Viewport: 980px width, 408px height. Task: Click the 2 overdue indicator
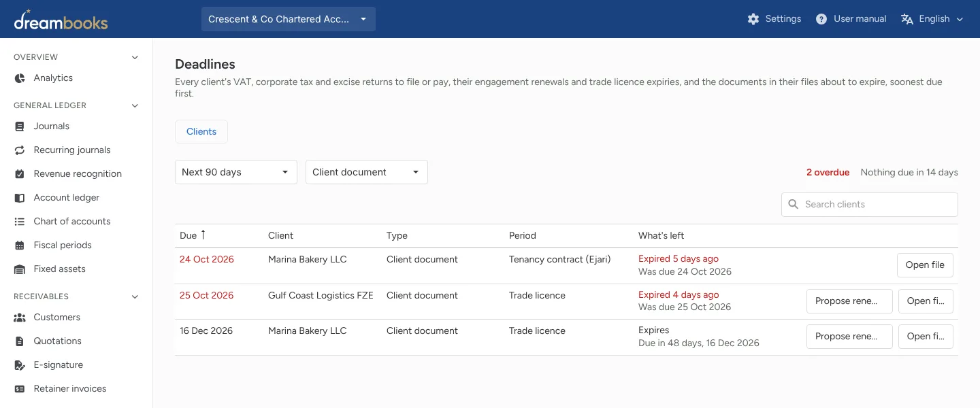click(x=828, y=173)
